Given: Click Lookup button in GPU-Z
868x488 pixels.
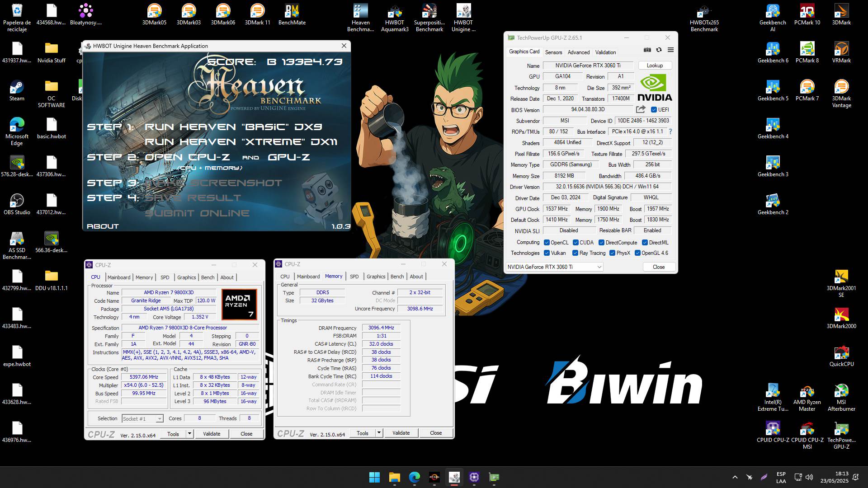Looking at the screenshot, I should pos(655,66).
